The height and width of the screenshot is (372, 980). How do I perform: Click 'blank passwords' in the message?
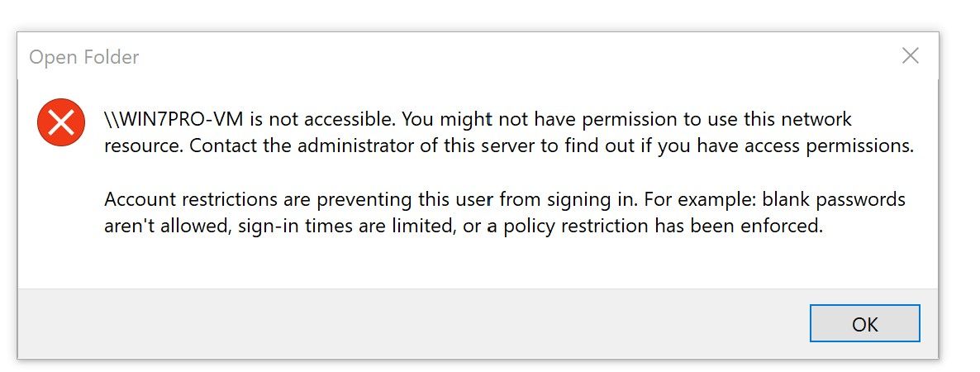(834, 200)
